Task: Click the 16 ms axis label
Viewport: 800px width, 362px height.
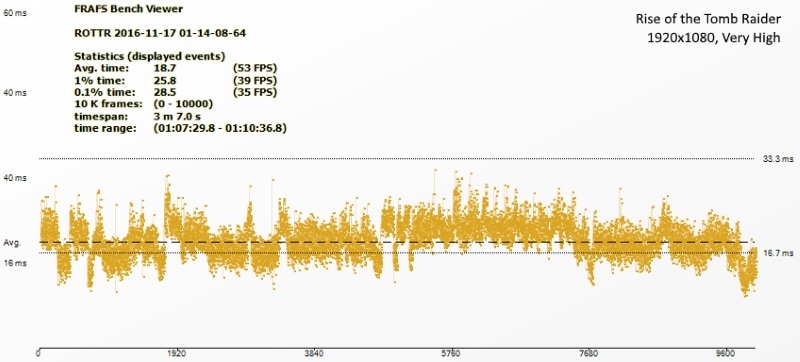Action: point(15,263)
